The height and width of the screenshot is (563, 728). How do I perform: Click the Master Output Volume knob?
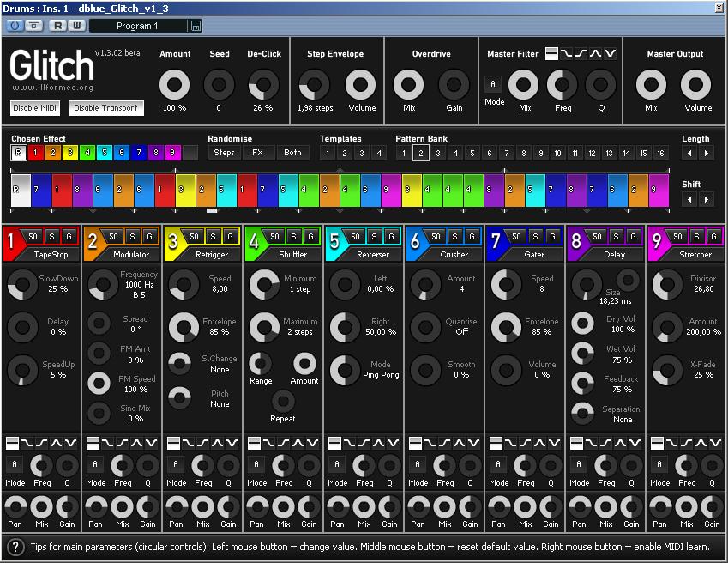(695, 85)
